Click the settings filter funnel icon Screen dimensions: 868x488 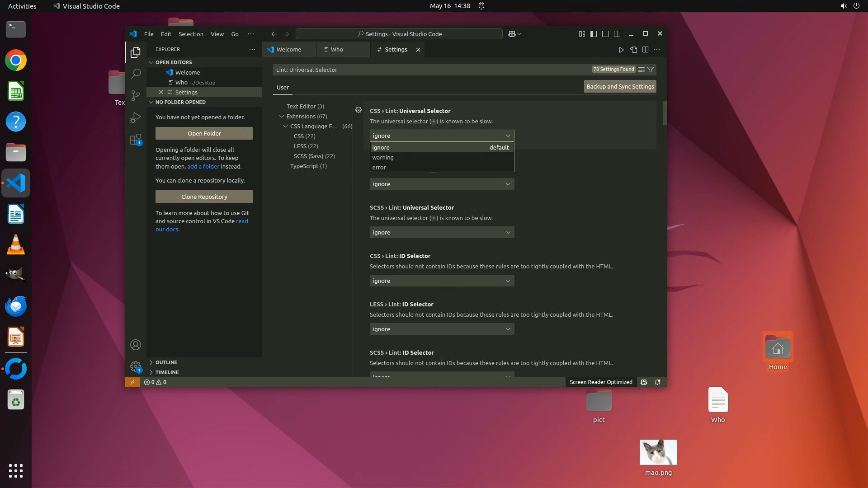pyautogui.click(x=651, y=70)
